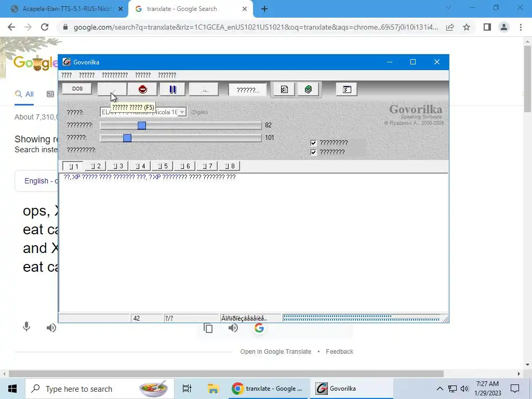
Task: Click the microphone icon in the Google translate box
Action: (26, 327)
